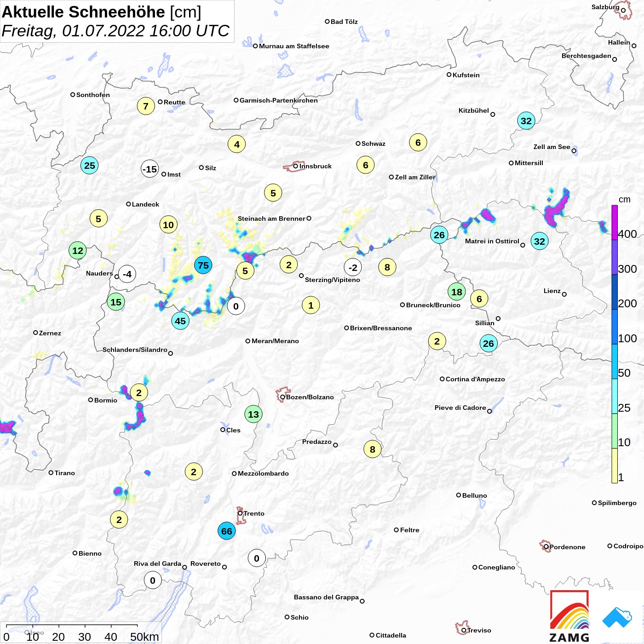Click the 'cm' unit label above legend
Screen dimensions: 644x644
click(625, 199)
